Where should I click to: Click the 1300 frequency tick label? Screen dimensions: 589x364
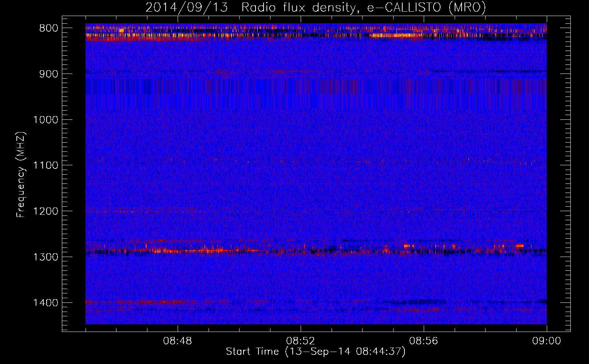pos(46,257)
